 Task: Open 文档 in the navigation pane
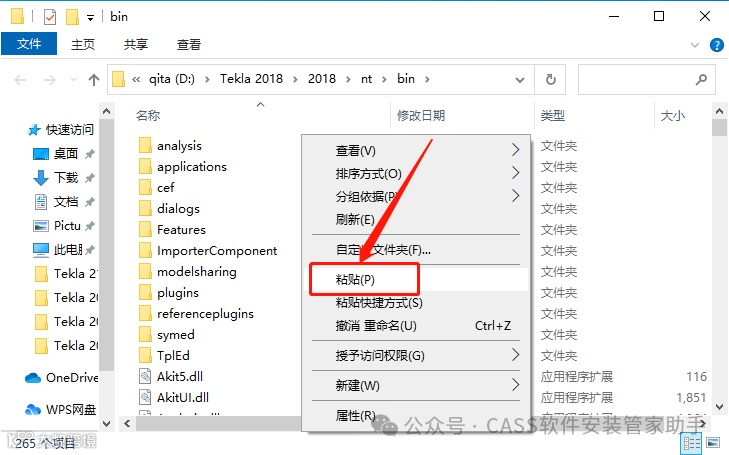pos(66,202)
